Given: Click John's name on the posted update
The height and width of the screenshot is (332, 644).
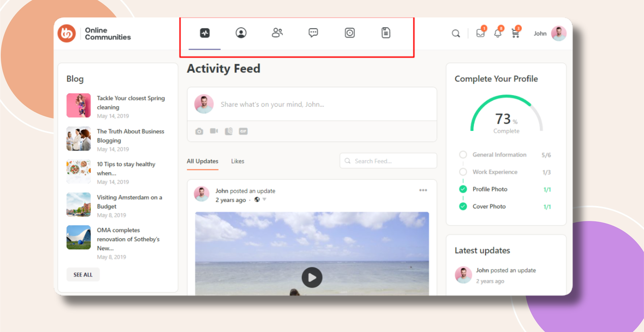Looking at the screenshot, I should point(222,191).
